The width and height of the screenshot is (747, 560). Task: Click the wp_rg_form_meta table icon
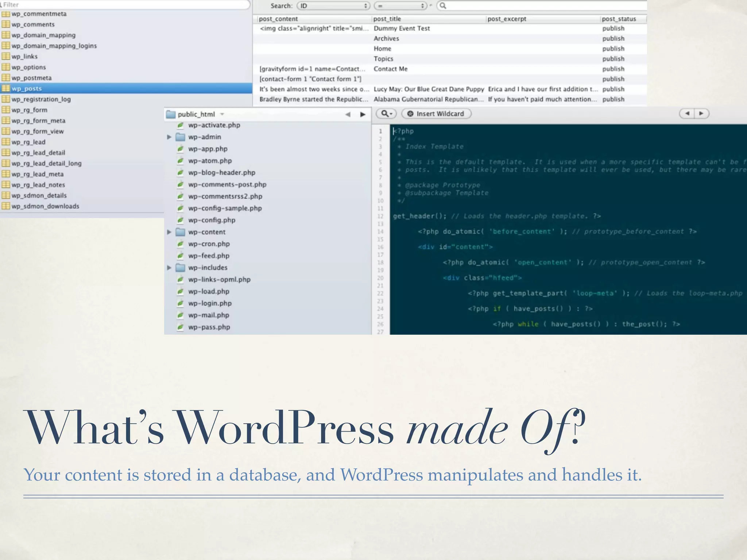[5, 120]
